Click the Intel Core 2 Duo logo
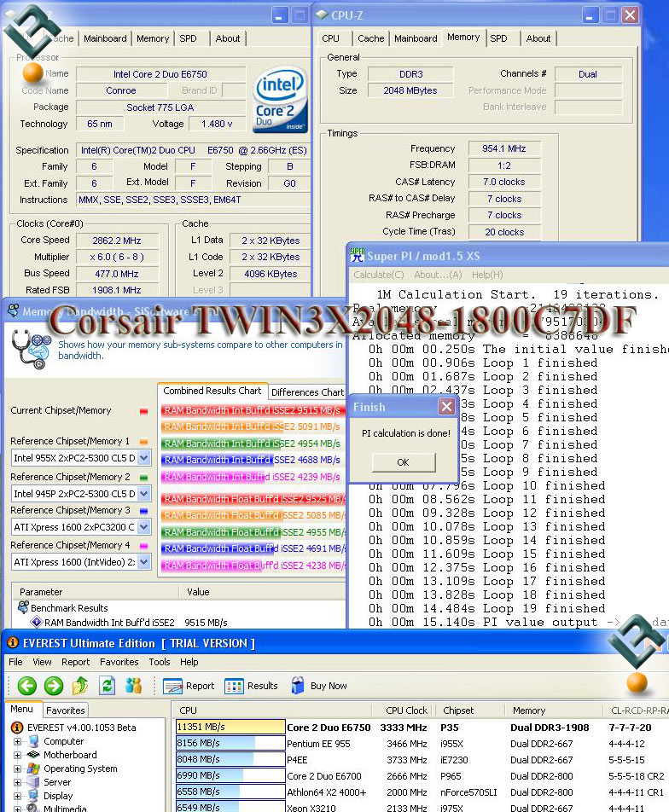This screenshot has height=812, width=669. click(x=281, y=98)
